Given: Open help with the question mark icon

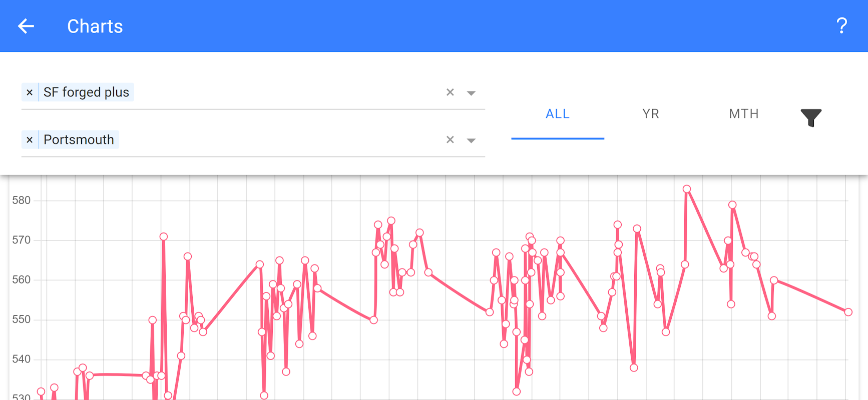Looking at the screenshot, I should click(x=841, y=26).
